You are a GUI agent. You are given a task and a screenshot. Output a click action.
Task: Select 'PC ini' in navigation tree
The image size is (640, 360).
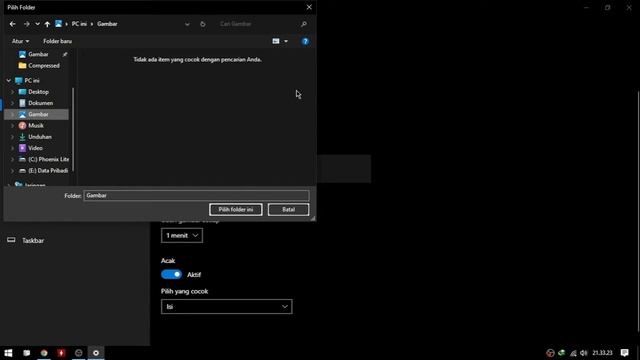tap(32, 81)
